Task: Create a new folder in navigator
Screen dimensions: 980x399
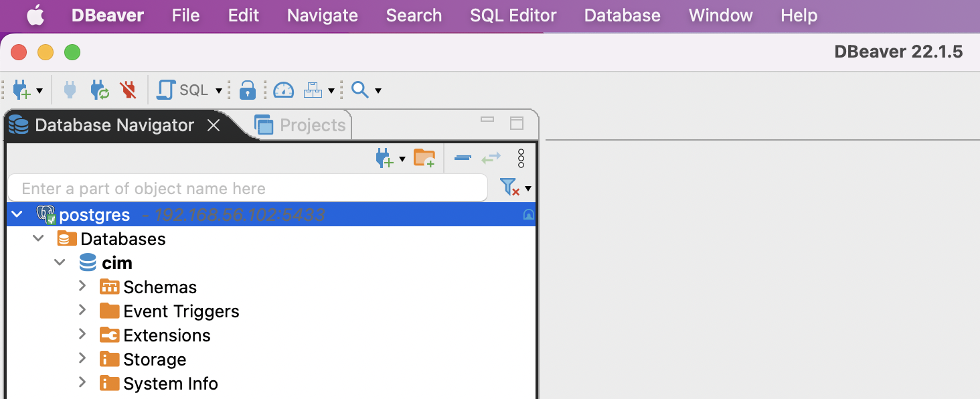Action: pyautogui.click(x=424, y=159)
